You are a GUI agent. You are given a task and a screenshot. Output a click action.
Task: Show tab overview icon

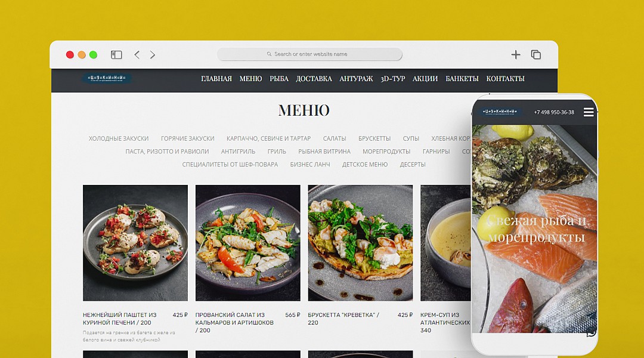tap(535, 55)
